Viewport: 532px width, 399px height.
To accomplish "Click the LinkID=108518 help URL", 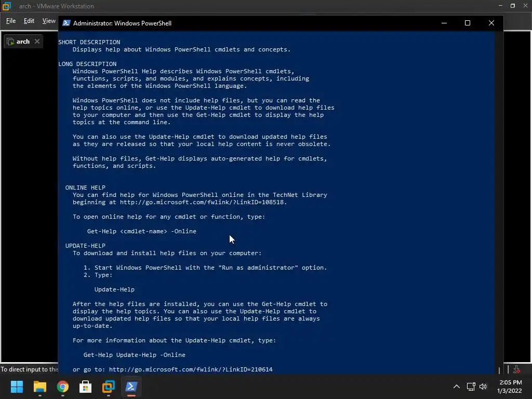I will click(x=203, y=202).
